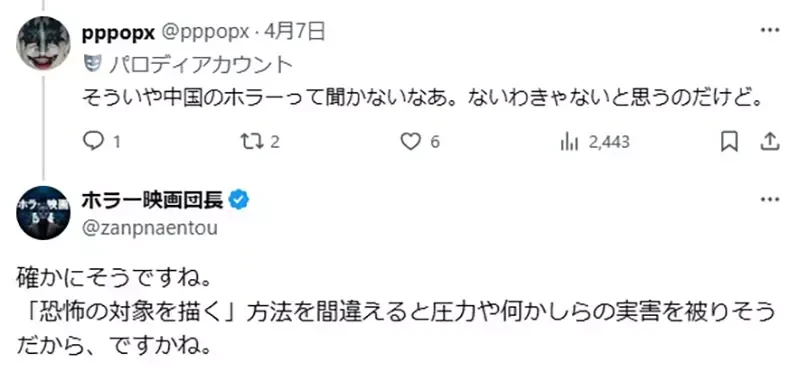This screenshot has height=381, width=800.
Task: Click the parody account mask icon
Action: tap(89, 64)
